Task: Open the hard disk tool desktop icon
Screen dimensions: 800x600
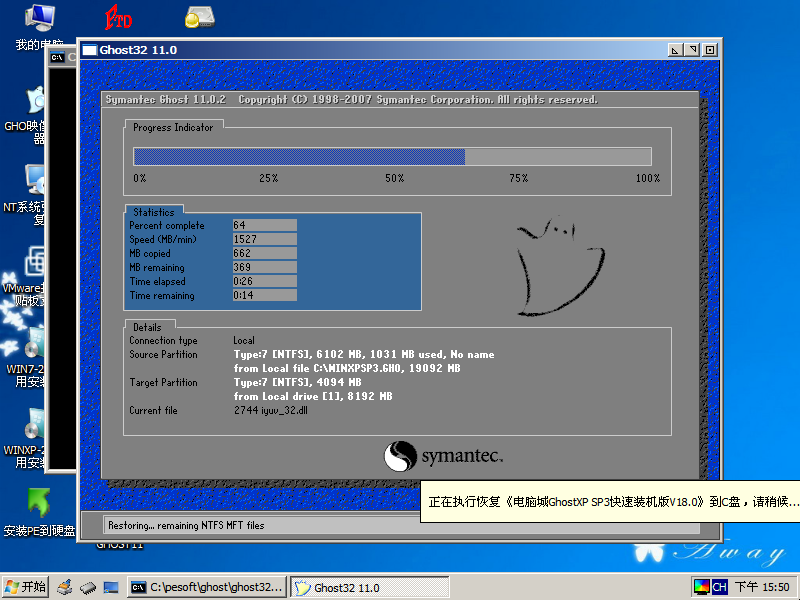Action: pyautogui.click(x=198, y=17)
